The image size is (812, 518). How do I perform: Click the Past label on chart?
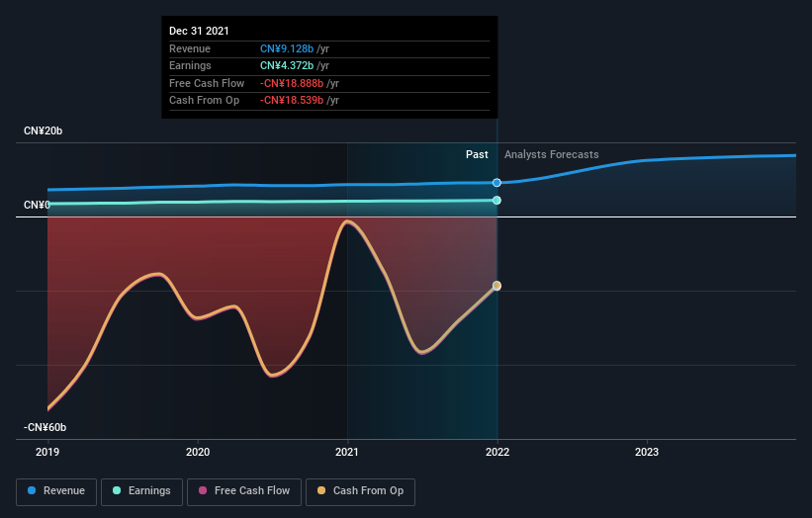[x=477, y=155]
